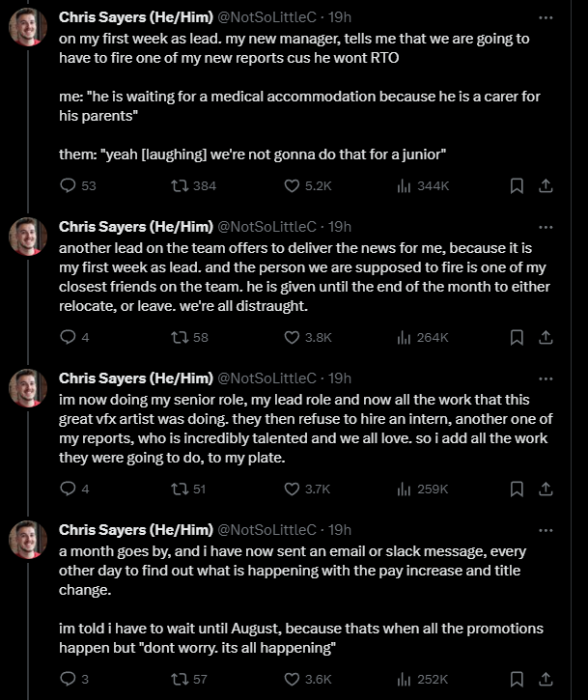Open @NotSoLittleC handle on second tweet

[267, 227]
